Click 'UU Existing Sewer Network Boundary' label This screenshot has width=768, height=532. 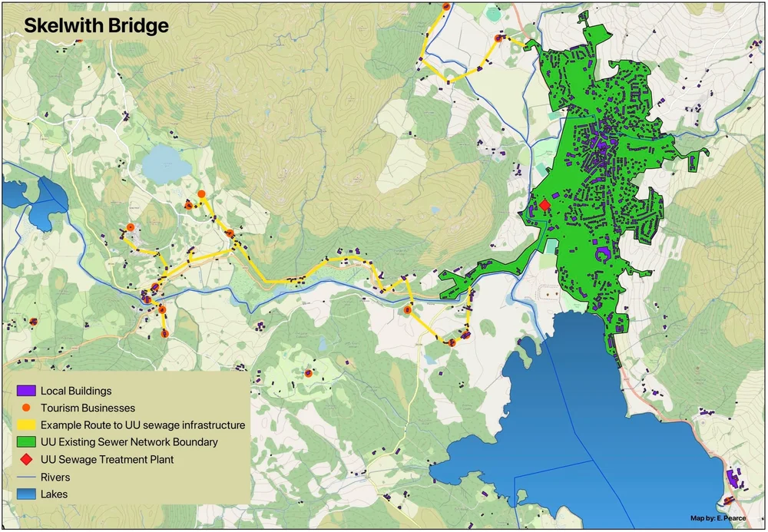(129, 442)
